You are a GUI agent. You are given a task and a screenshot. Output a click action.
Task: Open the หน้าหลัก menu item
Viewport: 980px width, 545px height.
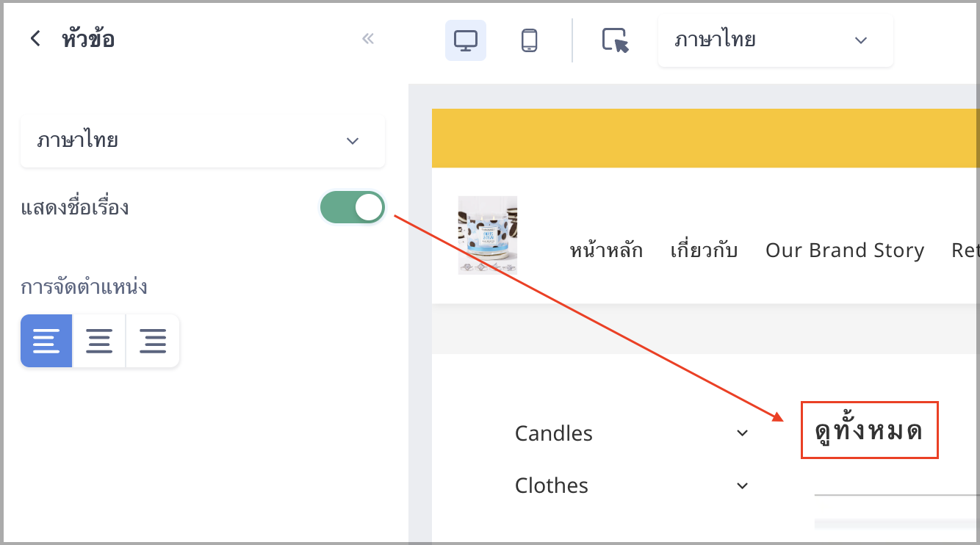pyautogui.click(x=606, y=250)
